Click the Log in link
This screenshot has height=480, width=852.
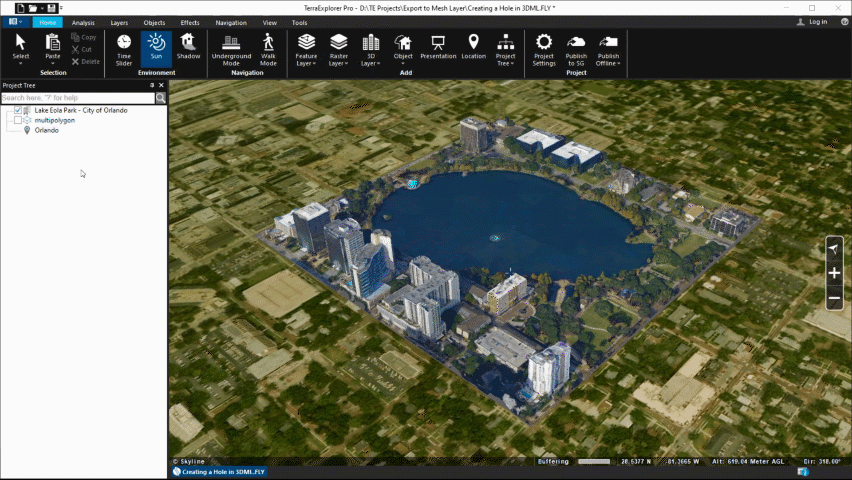click(x=818, y=22)
